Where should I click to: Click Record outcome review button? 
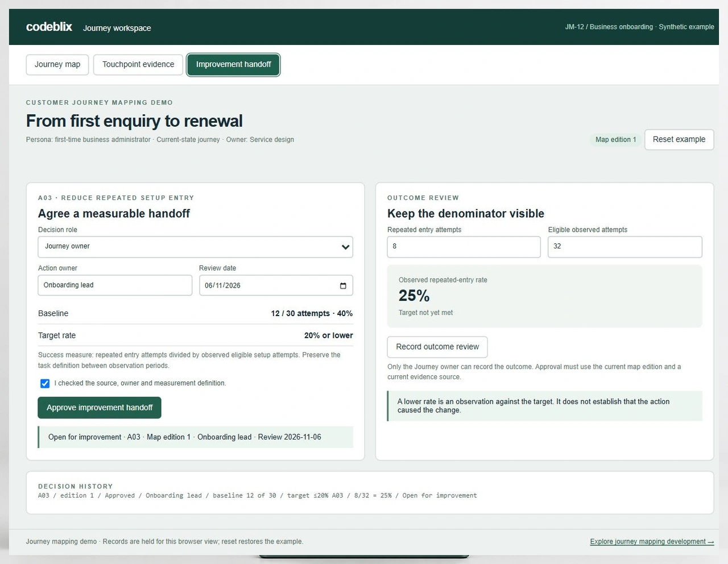(437, 347)
